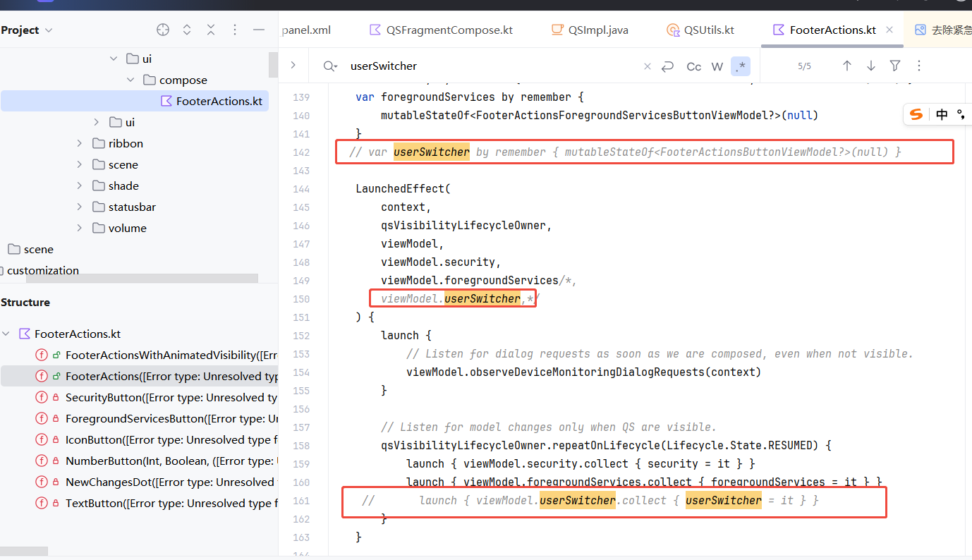Toggle Words (W) search option
The width and height of the screenshot is (972, 560).
pos(717,66)
